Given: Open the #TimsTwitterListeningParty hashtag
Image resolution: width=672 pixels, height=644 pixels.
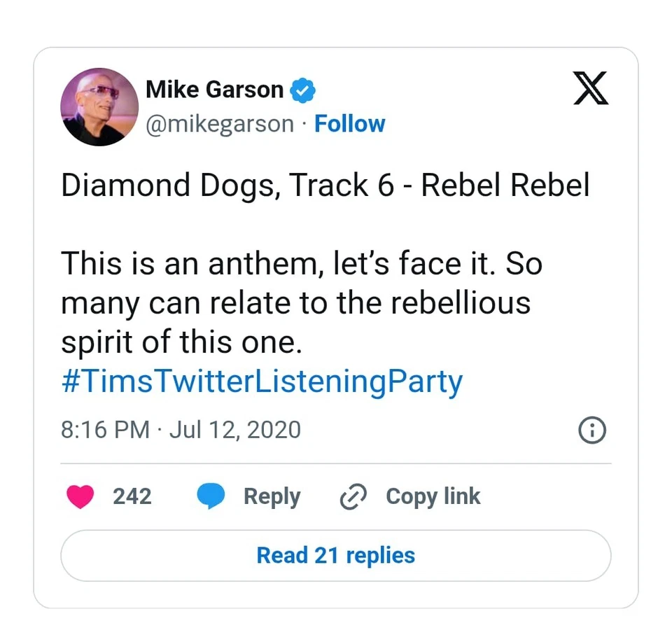Looking at the screenshot, I should (x=262, y=382).
